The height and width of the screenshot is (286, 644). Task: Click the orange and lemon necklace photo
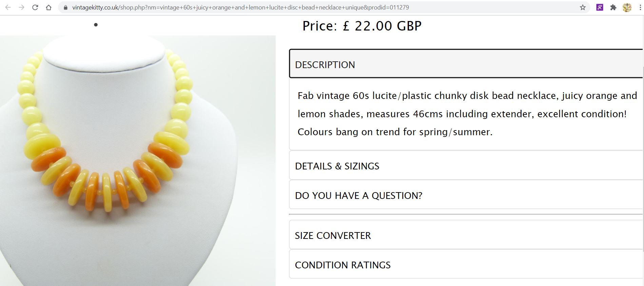coord(137,159)
